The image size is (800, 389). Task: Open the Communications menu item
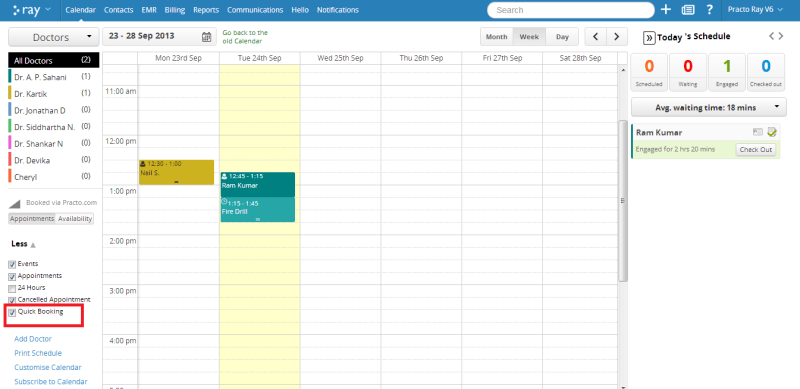click(255, 10)
